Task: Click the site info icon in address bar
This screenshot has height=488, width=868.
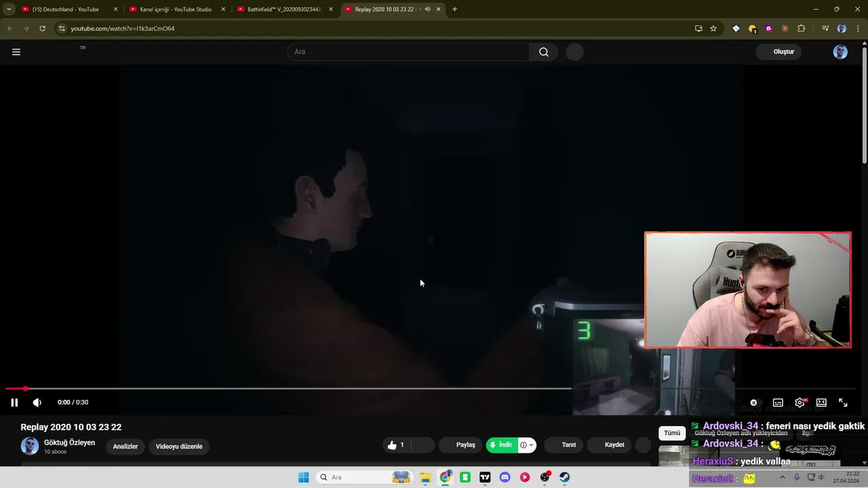Action: [62, 28]
